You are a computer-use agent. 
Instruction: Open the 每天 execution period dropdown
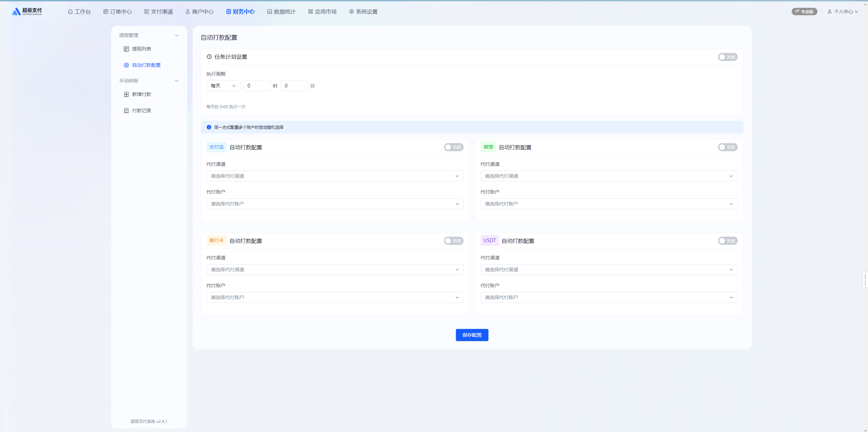[223, 86]
